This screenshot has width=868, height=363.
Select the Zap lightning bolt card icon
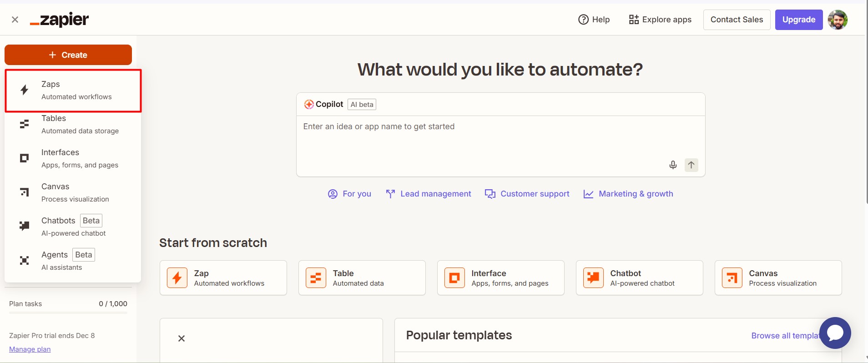point(177,277)
